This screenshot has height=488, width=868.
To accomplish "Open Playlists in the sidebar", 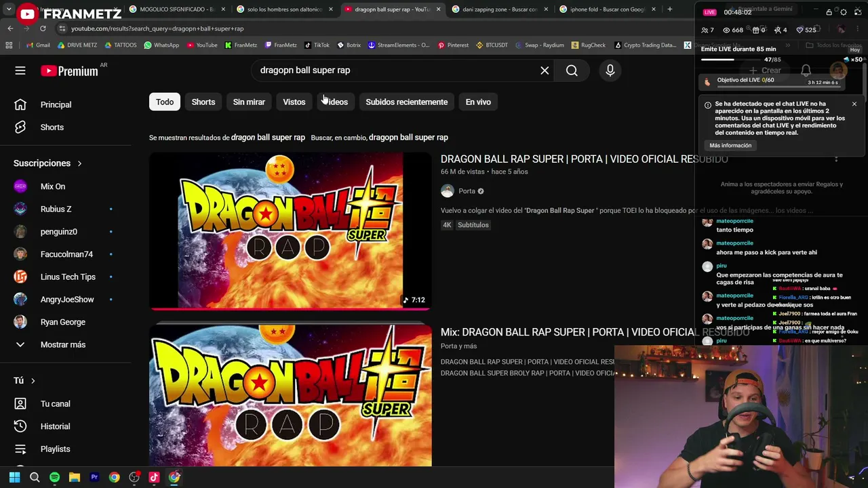I will [x=55, y=449].
